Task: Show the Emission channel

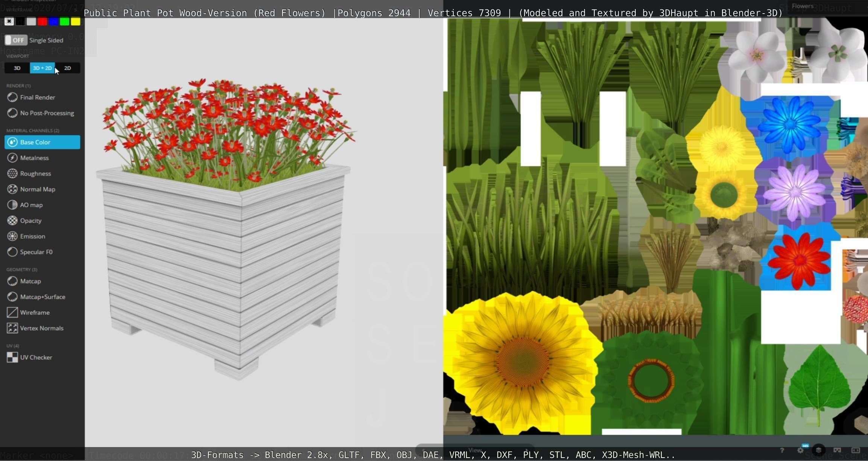Action: 42,236
